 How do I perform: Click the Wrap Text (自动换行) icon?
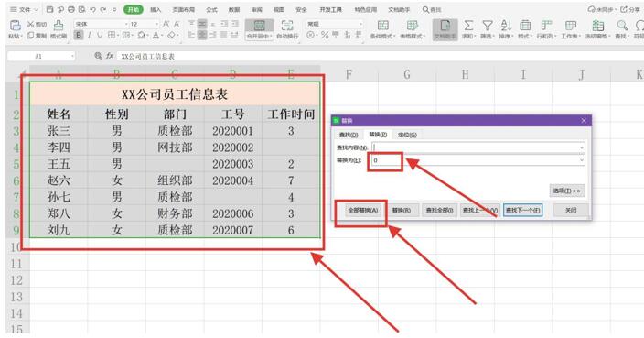coord(287,26)
